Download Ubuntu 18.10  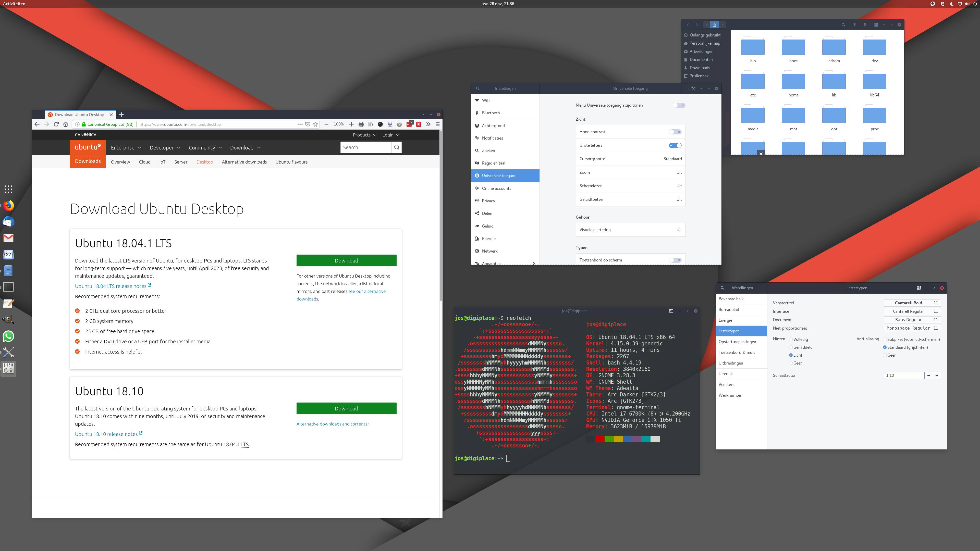346,408
